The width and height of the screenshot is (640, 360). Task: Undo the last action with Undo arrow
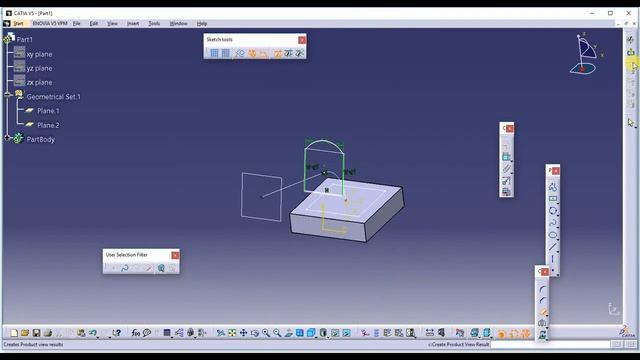pos(93,333)
